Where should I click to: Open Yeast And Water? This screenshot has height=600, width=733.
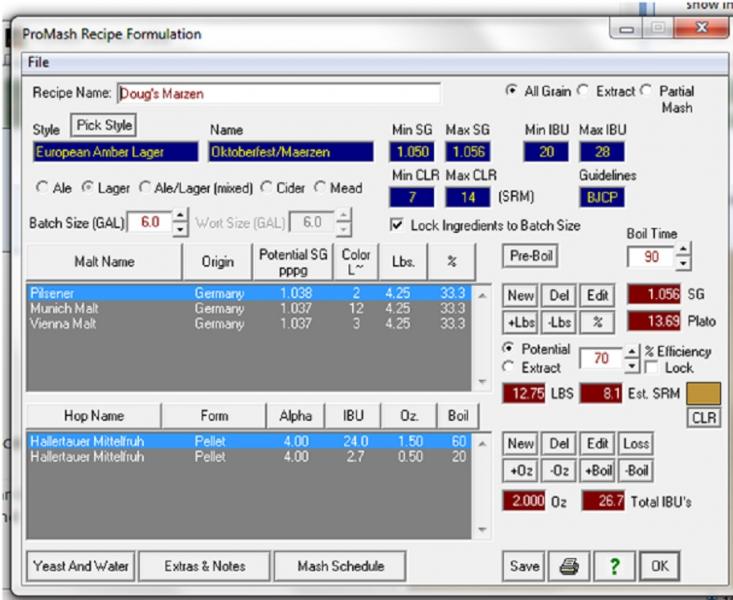pos(80,566)
